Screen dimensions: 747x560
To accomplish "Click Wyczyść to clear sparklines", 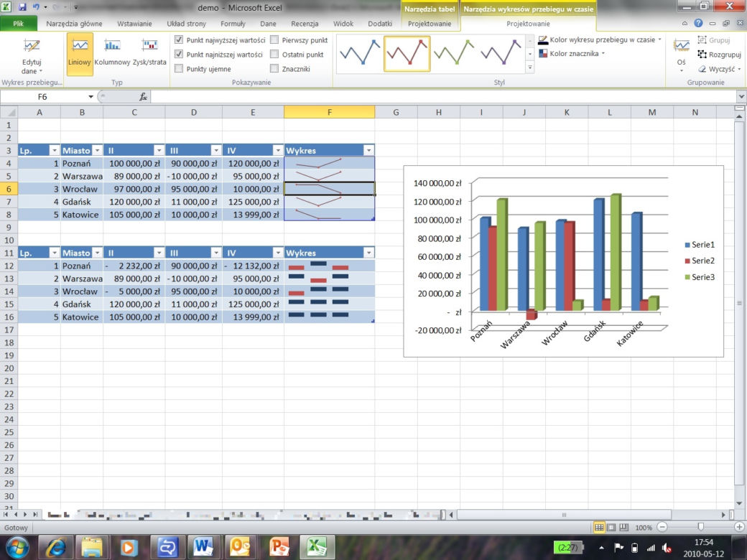I will tap(719, 69).
